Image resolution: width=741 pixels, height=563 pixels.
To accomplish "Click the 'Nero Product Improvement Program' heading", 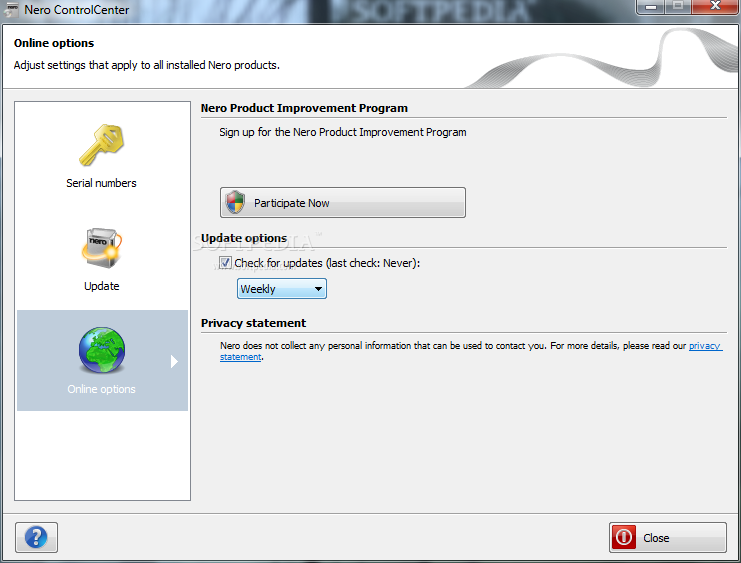I will 304,108.
